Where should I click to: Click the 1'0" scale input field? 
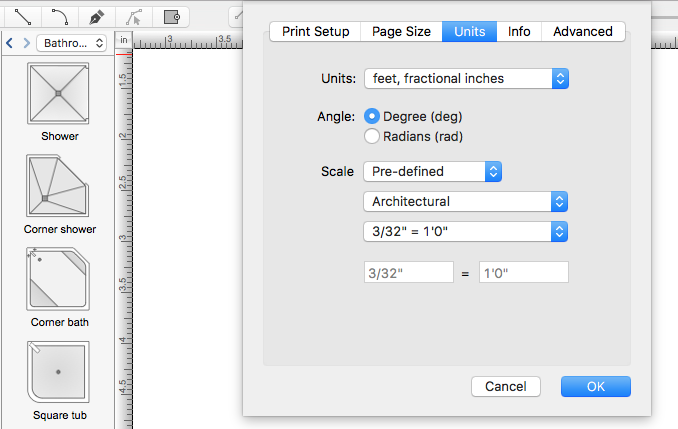click(524, 272)
